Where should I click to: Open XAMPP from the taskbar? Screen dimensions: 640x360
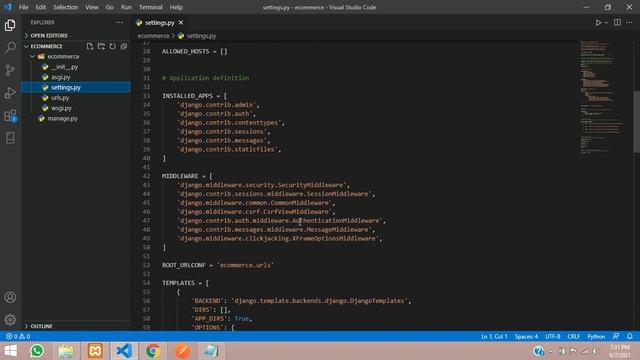click(95, 351)
